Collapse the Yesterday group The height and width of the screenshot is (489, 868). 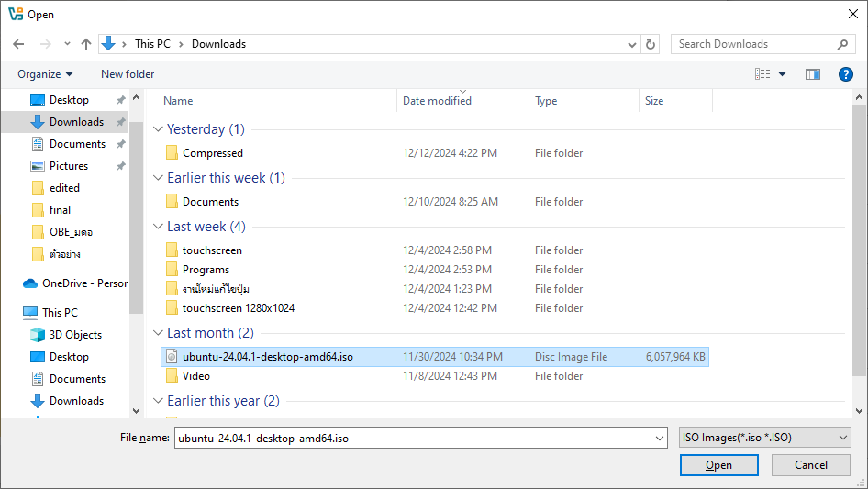coord(158,129)
